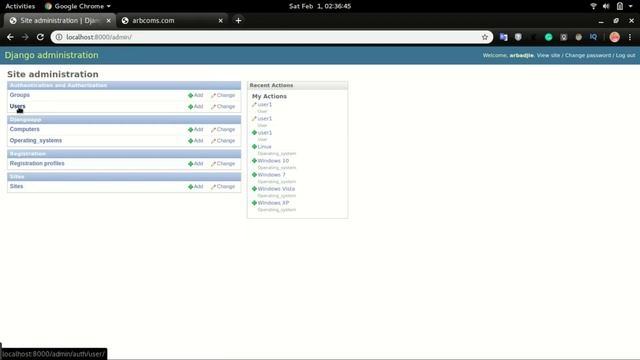
Task: Close the Site administration tab
Action: [109, 20]
